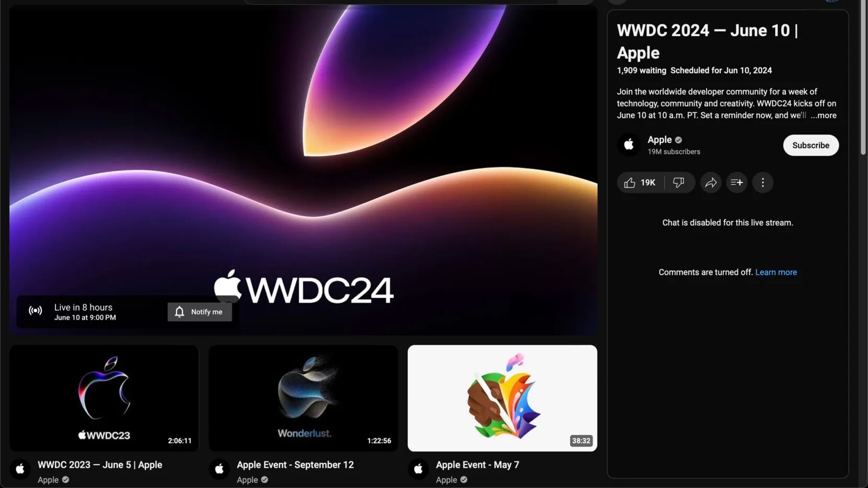The height and width of the screenshot is (488, 868).
Task: Click 'Scheduled for Jun 10, 2024' text
Action: [721, 70]
